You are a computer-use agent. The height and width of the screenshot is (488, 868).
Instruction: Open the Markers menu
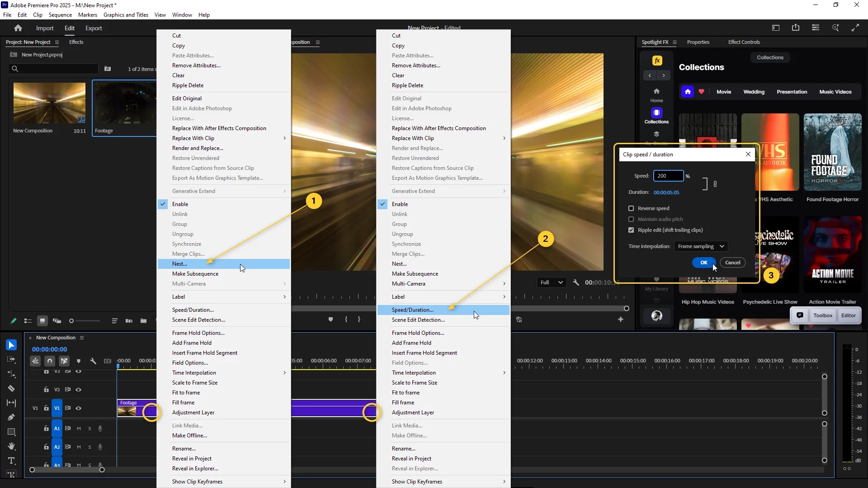(87, 15)
